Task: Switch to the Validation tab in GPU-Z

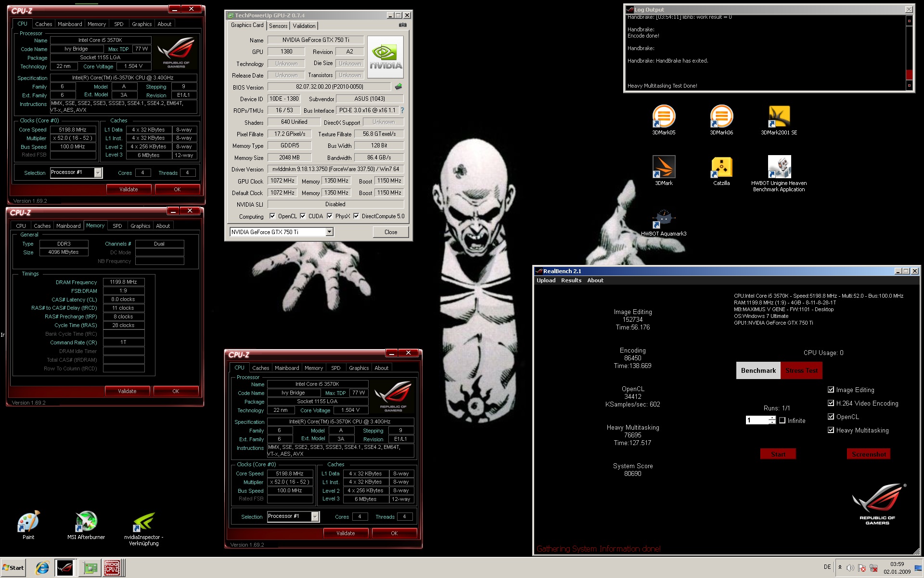Action: (x=304, y=26)
